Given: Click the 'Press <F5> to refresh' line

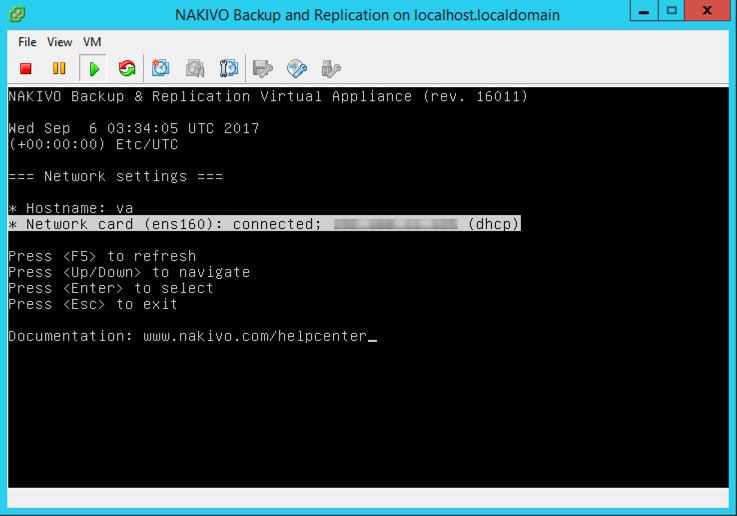Looking at the screenshot, I should [102, 256].
